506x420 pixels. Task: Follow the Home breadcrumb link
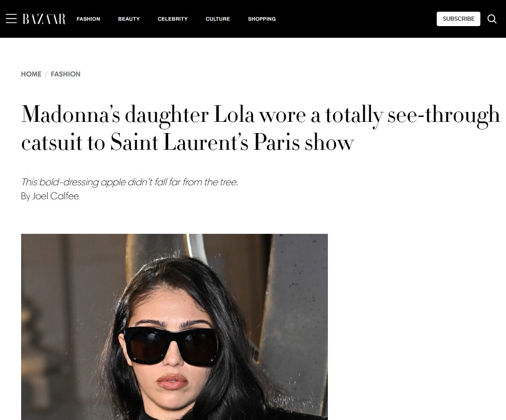coord(31,74)
